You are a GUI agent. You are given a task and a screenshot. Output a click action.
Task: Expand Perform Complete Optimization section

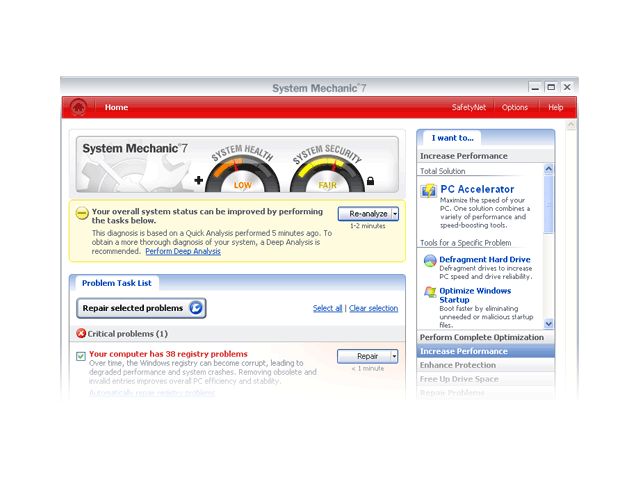pos(485,337)
